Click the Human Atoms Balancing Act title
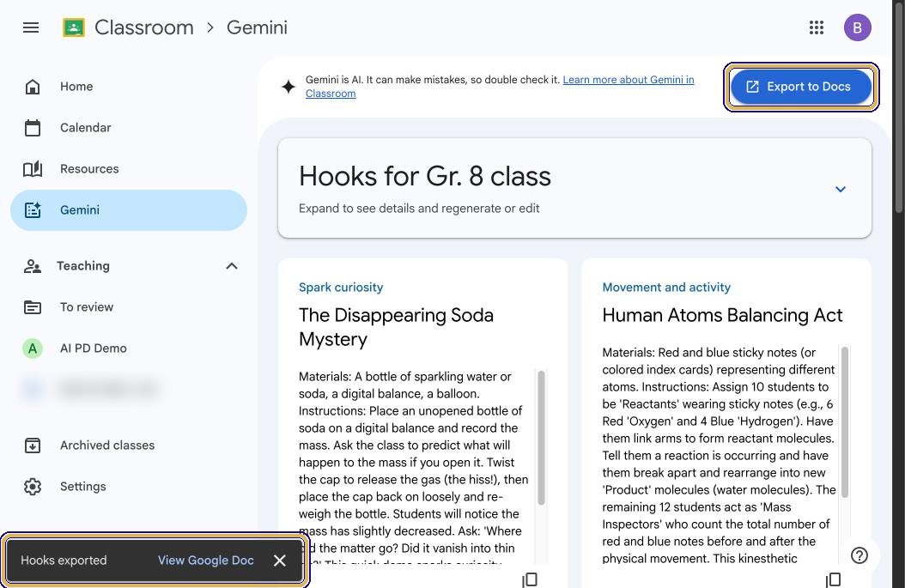The image size is (905, 588). point(723,315)
